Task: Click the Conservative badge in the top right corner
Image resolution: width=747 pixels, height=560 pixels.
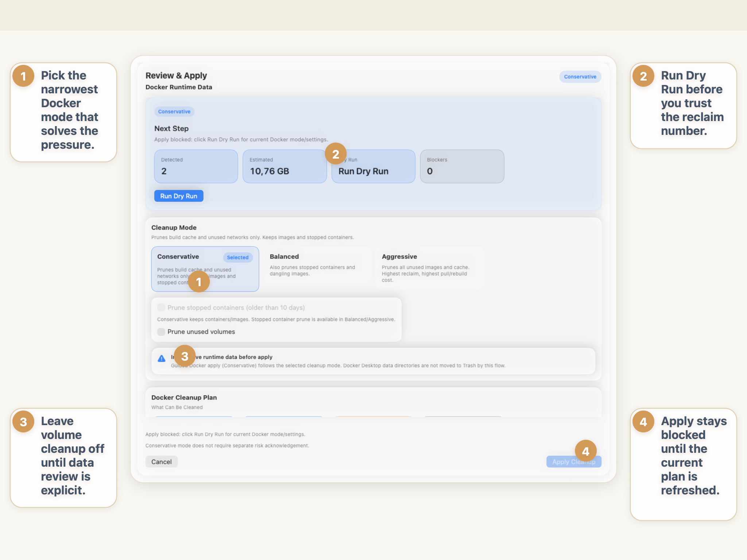Action: click(580, 77)
